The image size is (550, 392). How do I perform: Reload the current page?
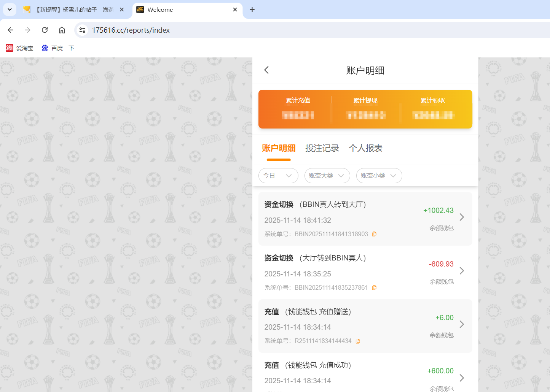(x=45, y=30)
